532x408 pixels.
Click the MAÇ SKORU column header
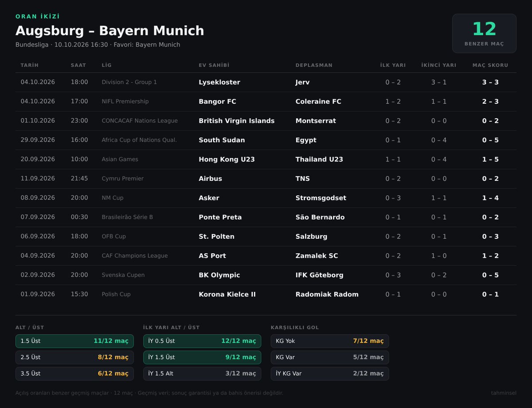tap(490, 65)
